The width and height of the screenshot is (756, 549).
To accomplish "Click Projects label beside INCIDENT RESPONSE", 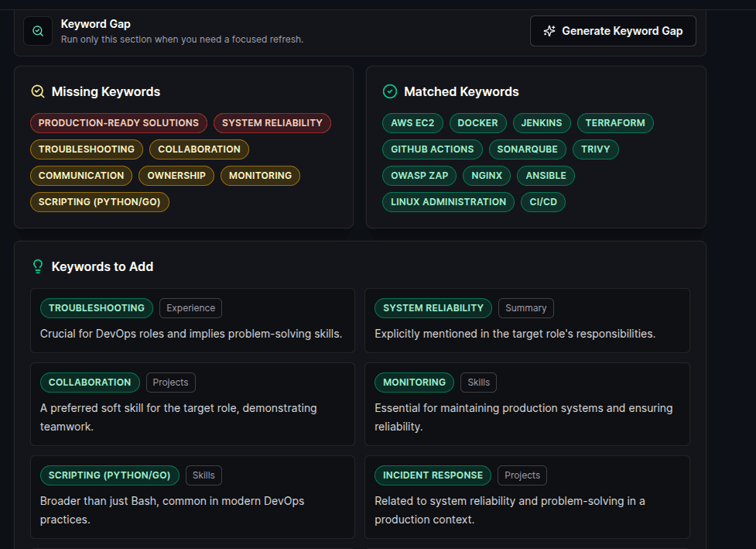I will tap(522, 475).
